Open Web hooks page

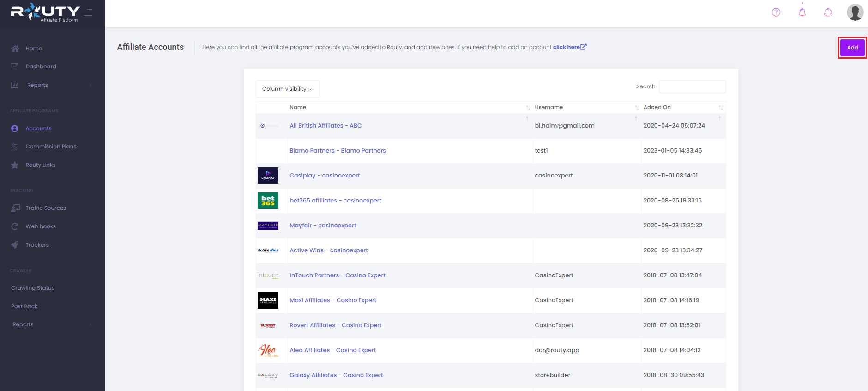41,226
